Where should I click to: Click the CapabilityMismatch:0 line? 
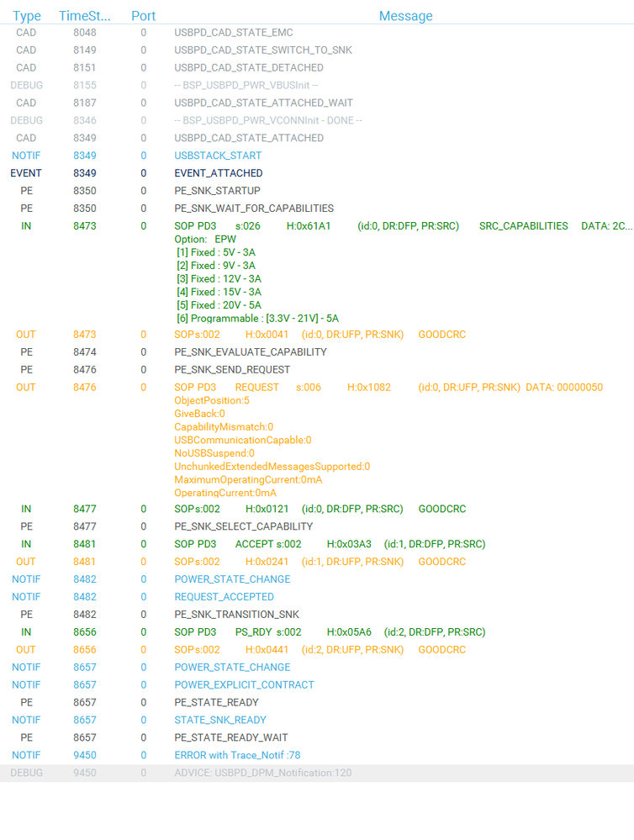click(224, 427)
